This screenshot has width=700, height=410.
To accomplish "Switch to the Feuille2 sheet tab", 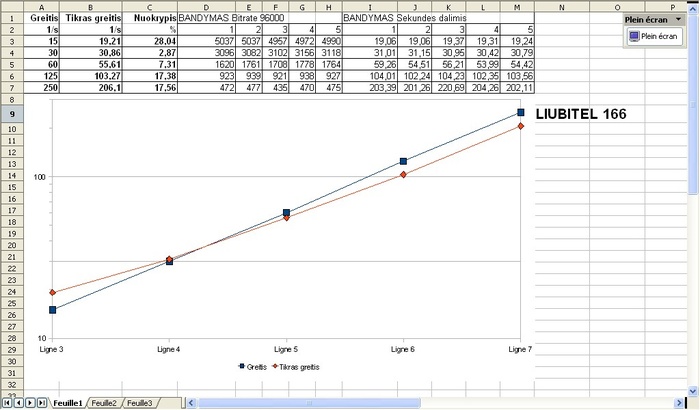I will coord(104,403).
